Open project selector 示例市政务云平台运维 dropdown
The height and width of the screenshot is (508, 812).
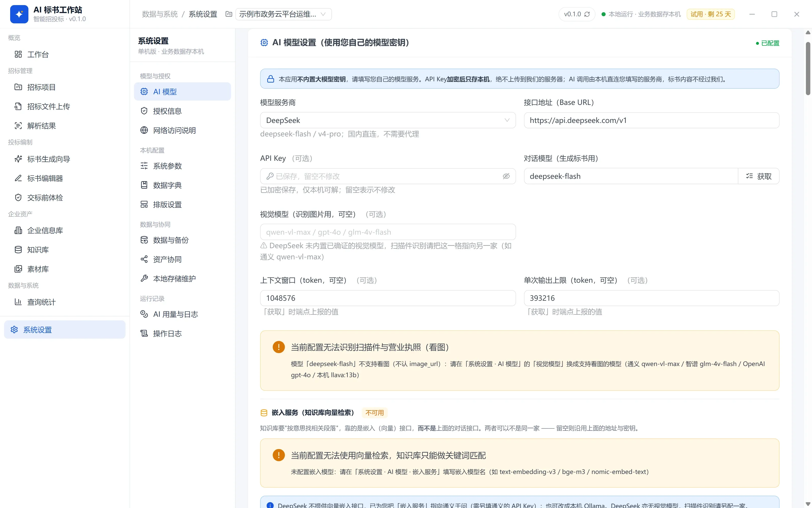point(283,14)
